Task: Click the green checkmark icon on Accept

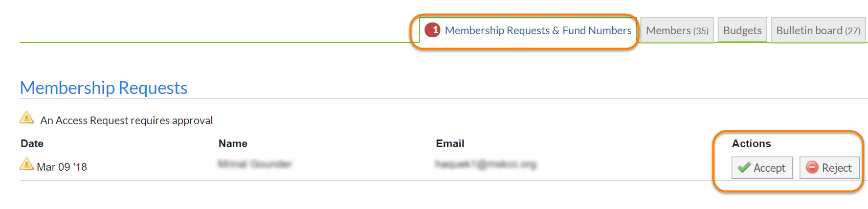Action: [x=744, y=168]
